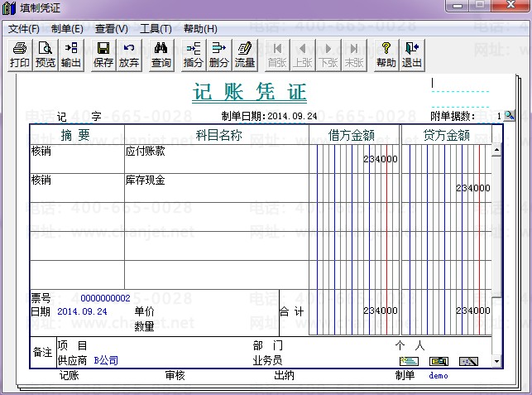The height and width of the screenshot is (395, 532).
Task: Discard changes with 放弃 icon
Action: [x=129, y=55]
